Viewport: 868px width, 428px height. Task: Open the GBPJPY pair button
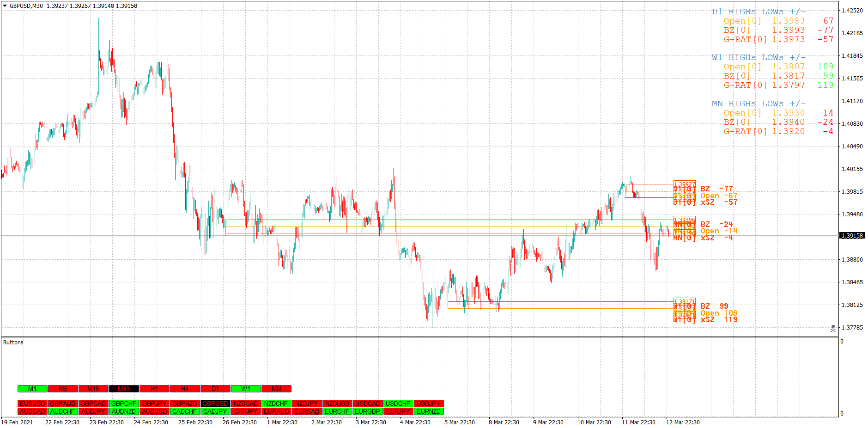click(154, 404)
